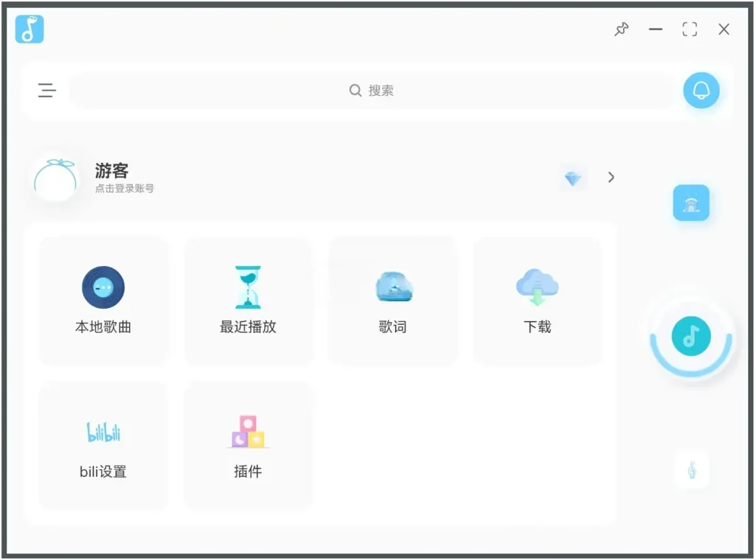Open 下载 downloads card
The image size is (755, 560).
tap(537, 301)
